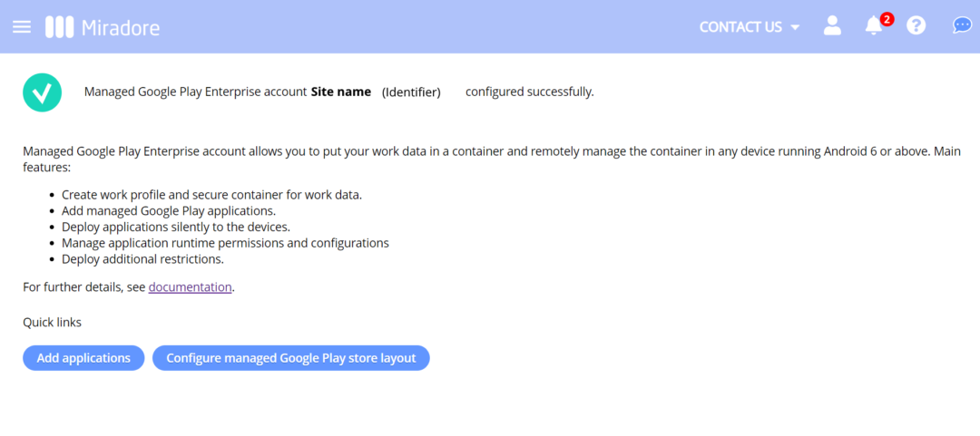This screenshot has height=436, width=980.
Task: Open the hamburger navigation menu
Action: pos(22,27)
